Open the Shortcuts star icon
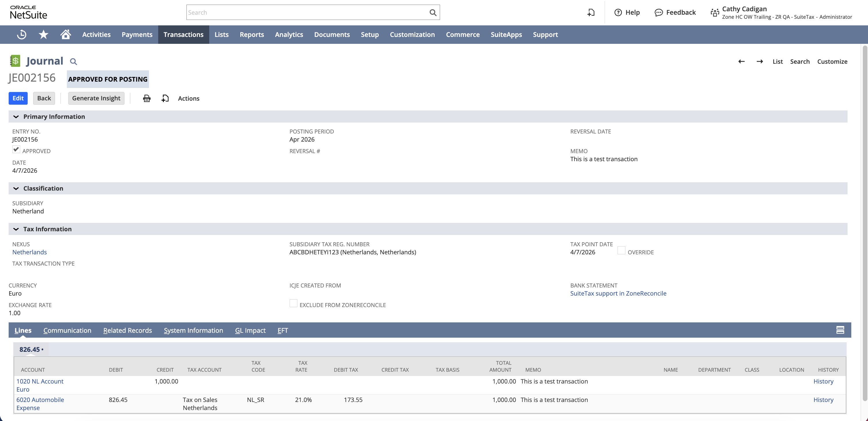 click(x=44, y=34)
